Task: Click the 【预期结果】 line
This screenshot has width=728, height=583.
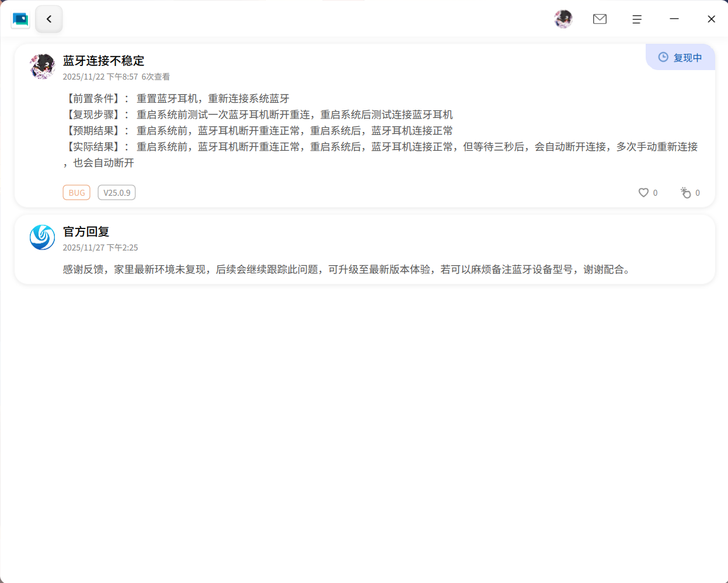Action: point(258,131)
